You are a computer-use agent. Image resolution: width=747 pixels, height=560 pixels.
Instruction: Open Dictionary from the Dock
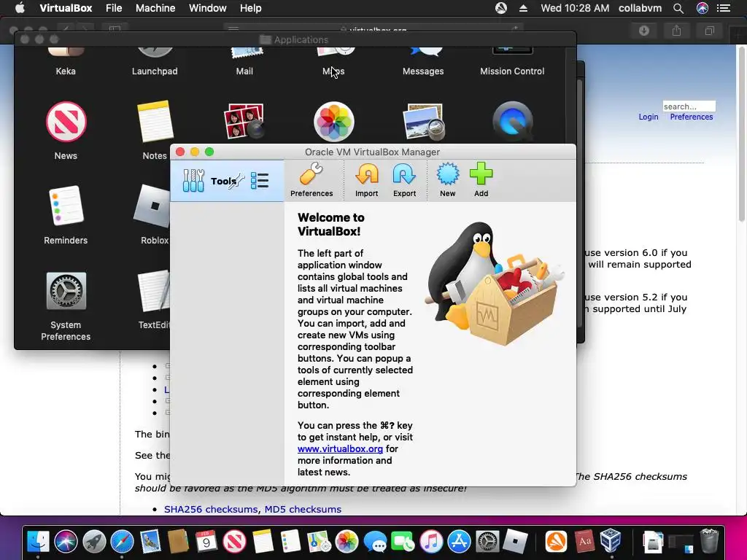(x=584, y=542)
